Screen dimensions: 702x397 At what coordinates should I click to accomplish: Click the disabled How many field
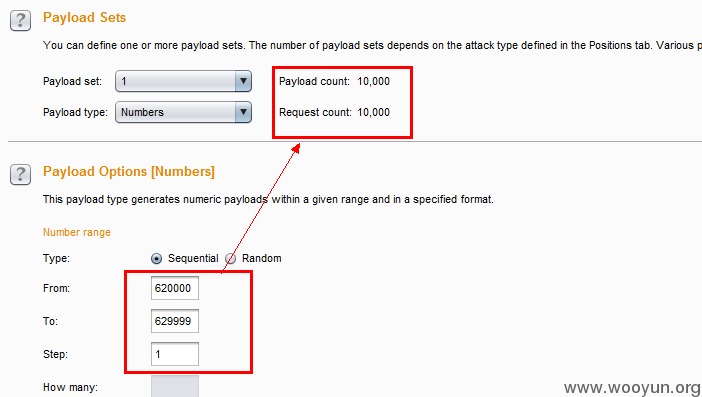coord(175,386)
